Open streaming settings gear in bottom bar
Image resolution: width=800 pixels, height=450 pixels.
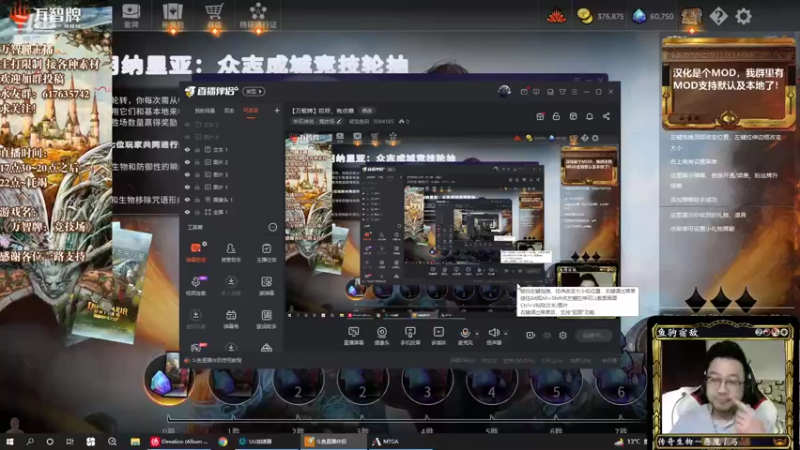[x=563, y=335]
